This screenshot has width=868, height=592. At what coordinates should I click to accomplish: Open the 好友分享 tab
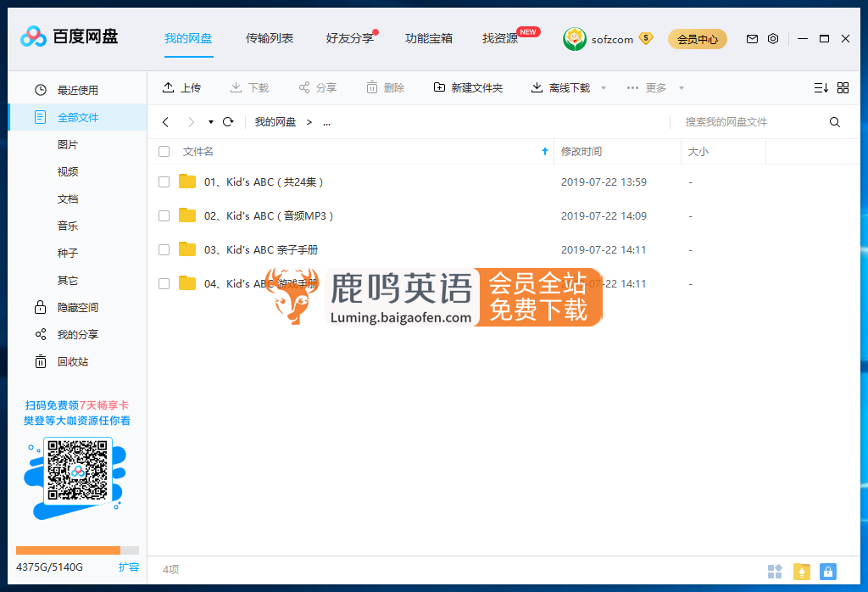pos(350,38)
